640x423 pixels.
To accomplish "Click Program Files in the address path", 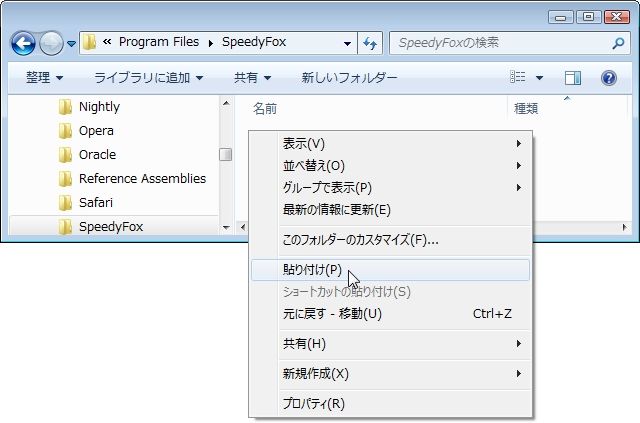I will (159, 42).
